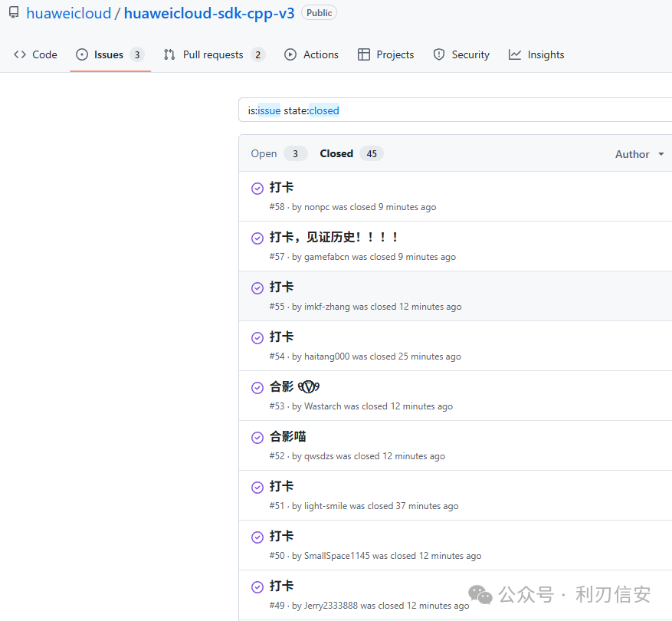Screen dimensions: 672x621
Task: Click closed status icon of issue #53
Action: pos(257,388)
